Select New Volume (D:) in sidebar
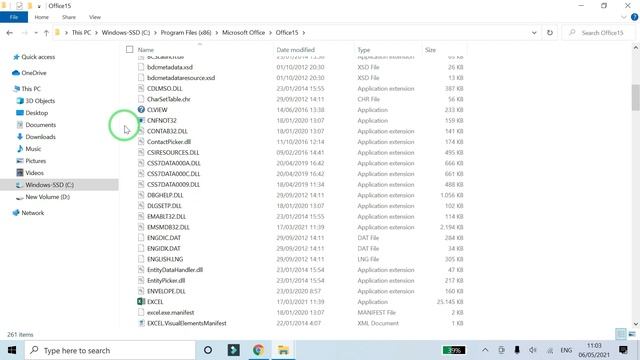This screenshot has width=640, height=360. (x=47, y=197)
